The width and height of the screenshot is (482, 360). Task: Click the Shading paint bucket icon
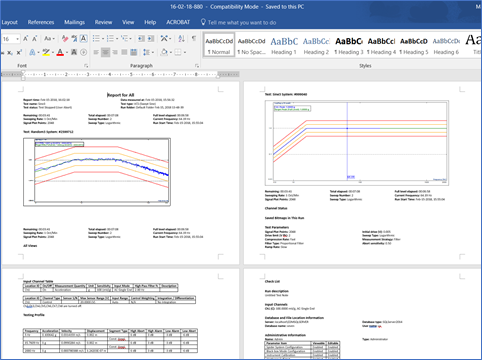tap(164, 52)
